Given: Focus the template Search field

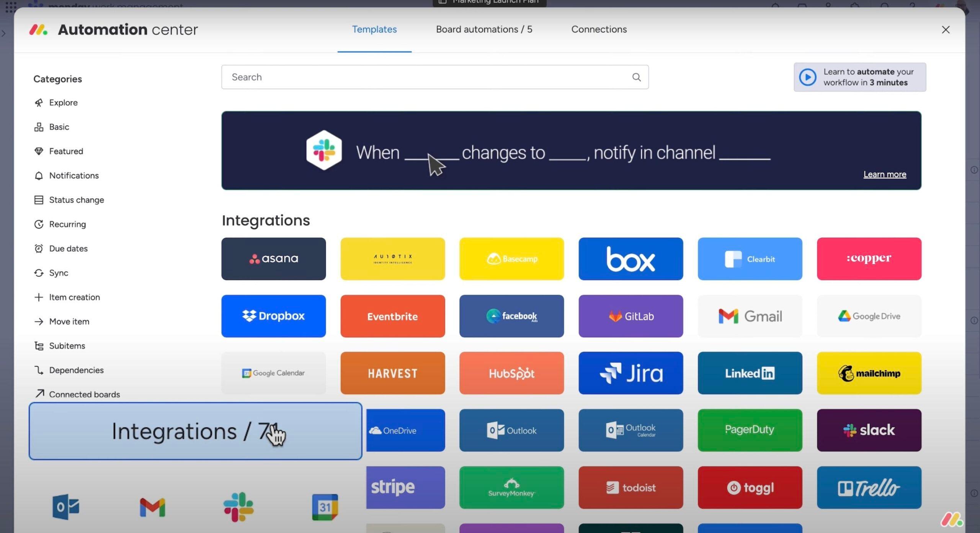Looking at the screenshot, I should 435,77.
